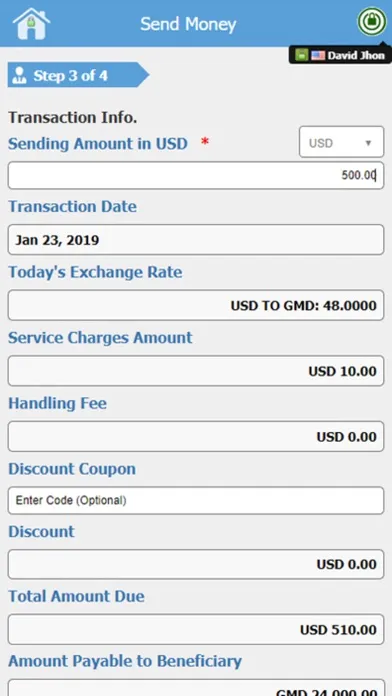The height and width of the screenshot is (696, 392).
Task: Click the David Jhon user label
Action: point(356,55)
